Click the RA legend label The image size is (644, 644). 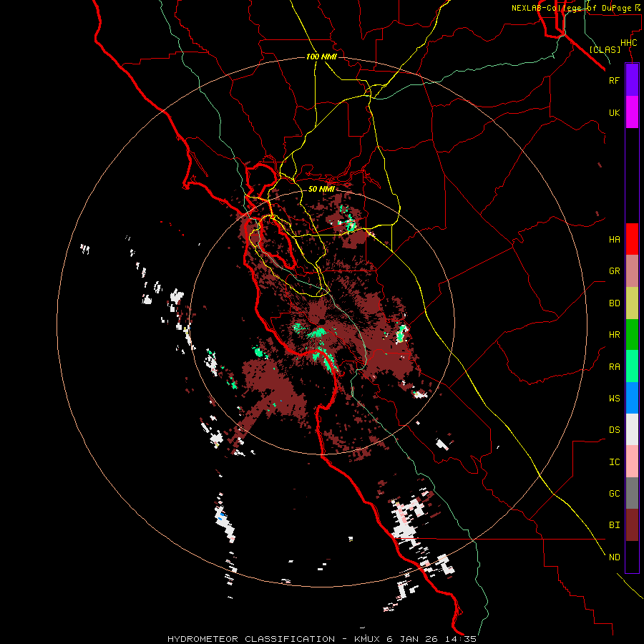coord(614,367)
